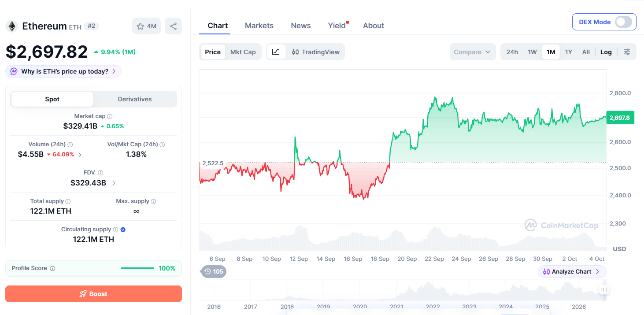Image resolution: width=644 pixels, height=315 pixels.
Task: Click the Circulating supply info icon
Action: coord(115,230)
